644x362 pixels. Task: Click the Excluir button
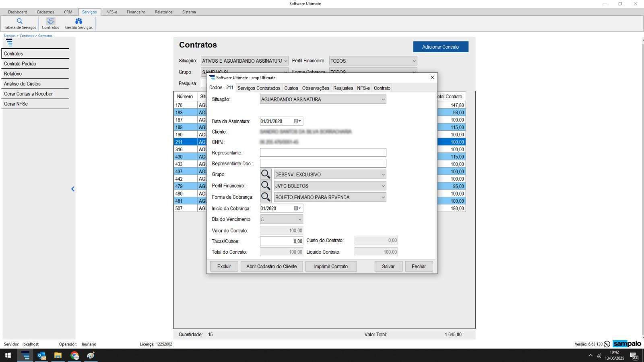pos(224,266)
